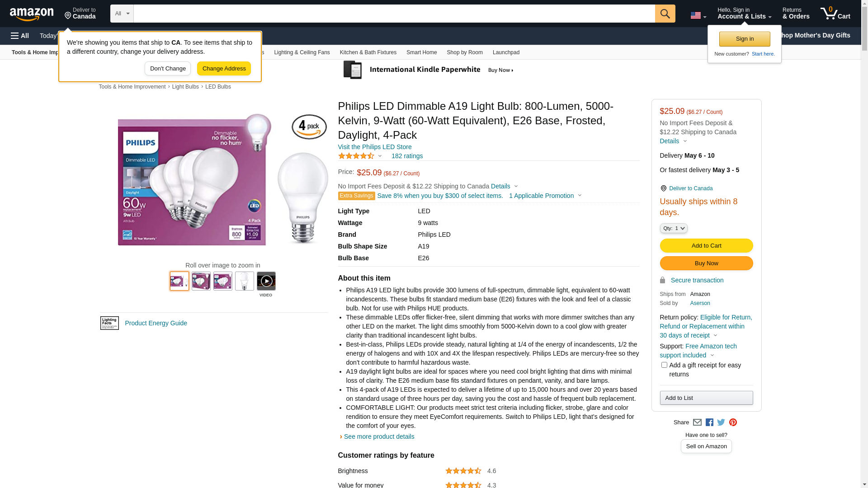This screenshot has width=868, height=488.
Task: Share the product on Twitter
Action: tap(721, 422)
